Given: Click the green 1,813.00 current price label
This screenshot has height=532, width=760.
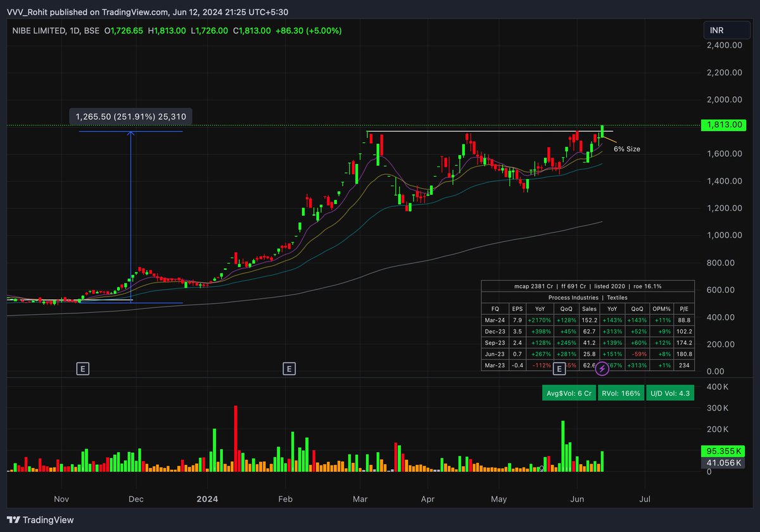Looking at the screenshot, I should (723, 125).
